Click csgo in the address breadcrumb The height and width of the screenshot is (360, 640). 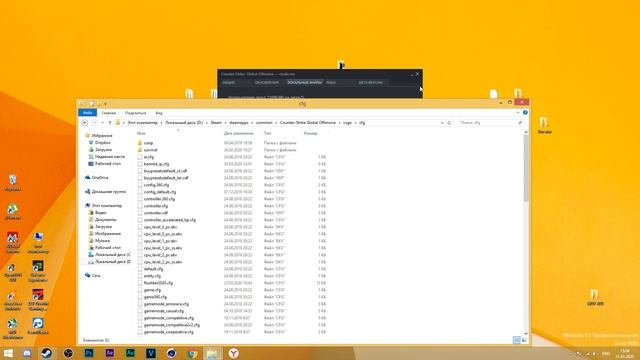tap(347, 123)
